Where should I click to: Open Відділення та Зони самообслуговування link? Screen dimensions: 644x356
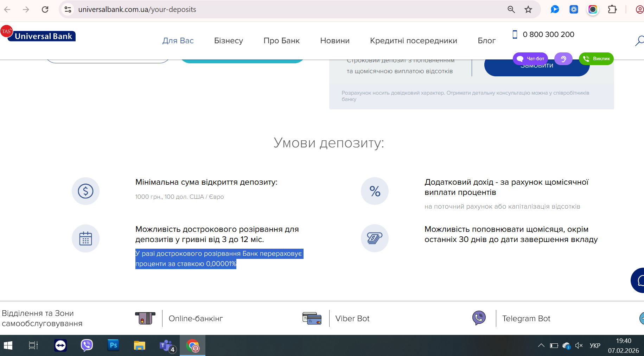pos(42,318)
